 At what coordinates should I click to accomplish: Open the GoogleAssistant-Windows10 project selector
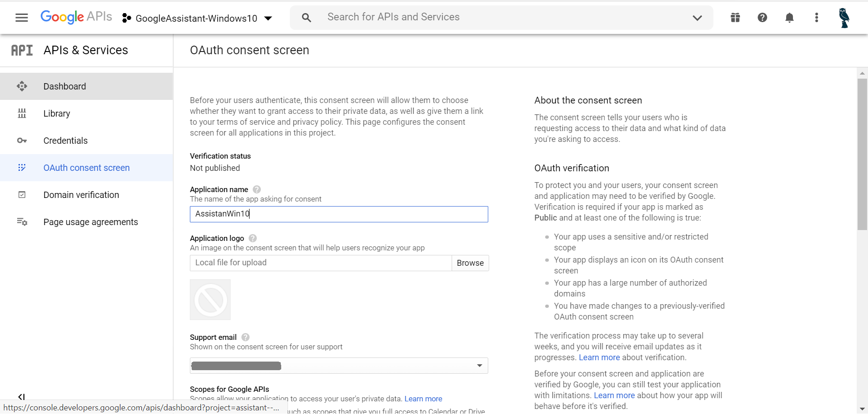pyautogui.click(x=197, y=18)
